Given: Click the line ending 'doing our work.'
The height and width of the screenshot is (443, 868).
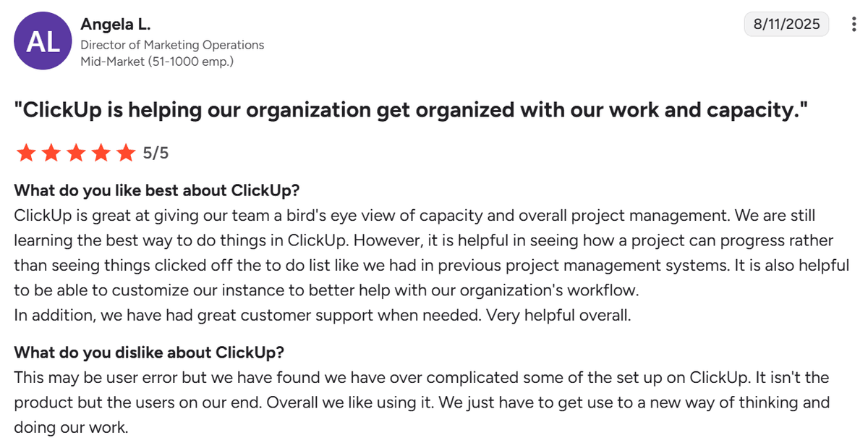Looking at the screenshot, I should (71, 426).
